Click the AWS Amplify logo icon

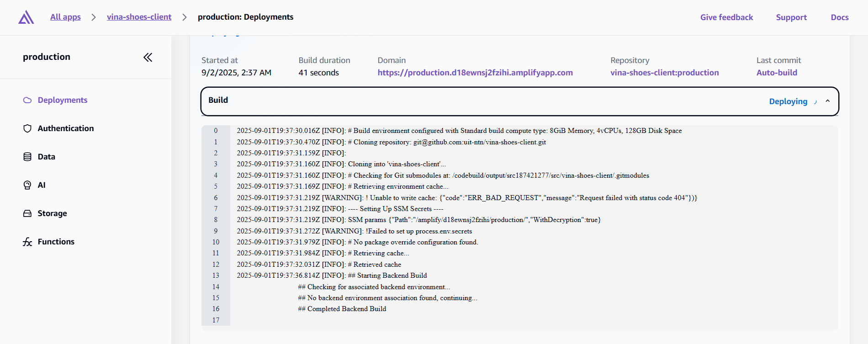click(x=26, y=17)
